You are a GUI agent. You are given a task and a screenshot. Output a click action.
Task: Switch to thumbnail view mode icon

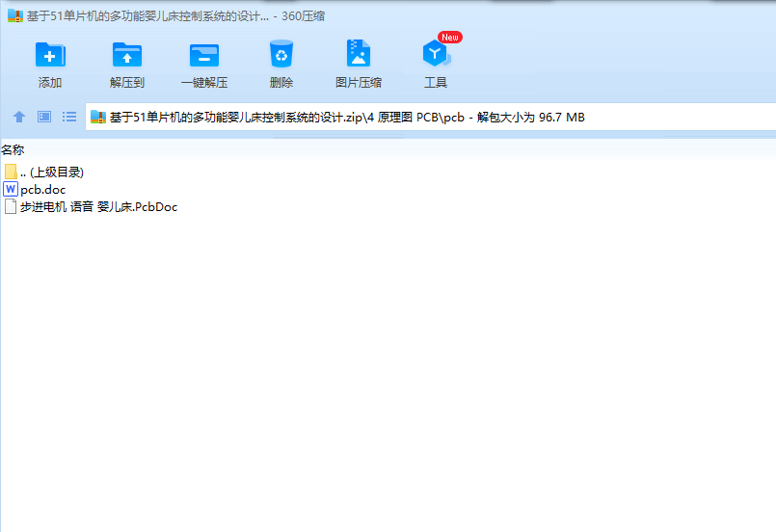[x=44, y=117]
